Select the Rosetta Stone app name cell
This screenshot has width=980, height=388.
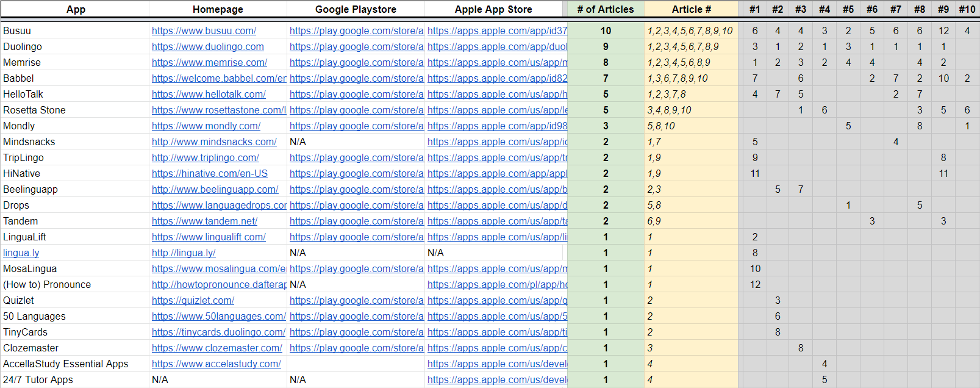tap(74, 110)
